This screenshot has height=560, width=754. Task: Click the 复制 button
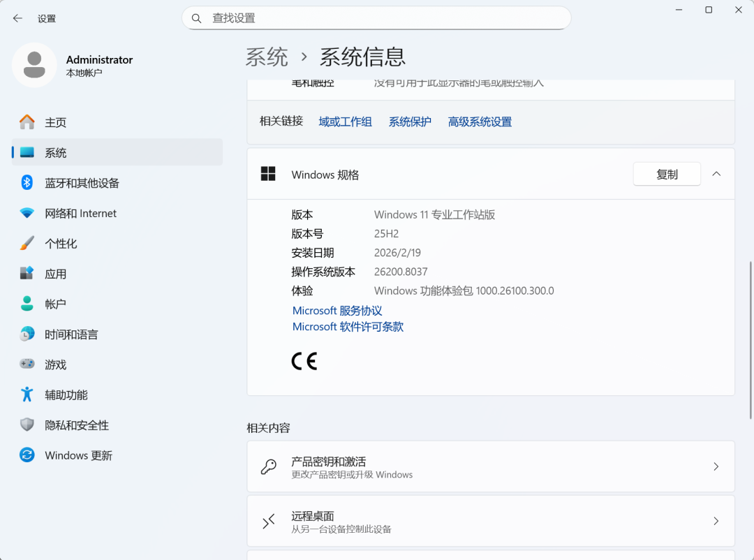click(667, 174)
